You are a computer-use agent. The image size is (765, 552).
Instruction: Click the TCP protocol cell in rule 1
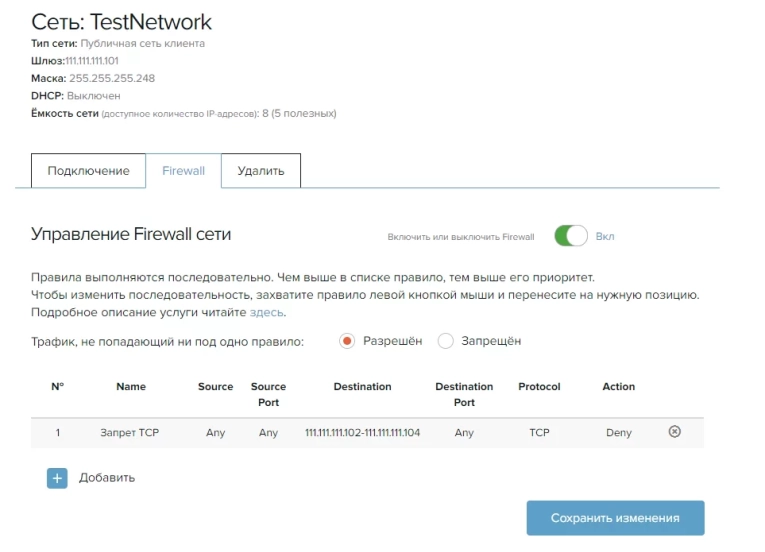(539, 433)
